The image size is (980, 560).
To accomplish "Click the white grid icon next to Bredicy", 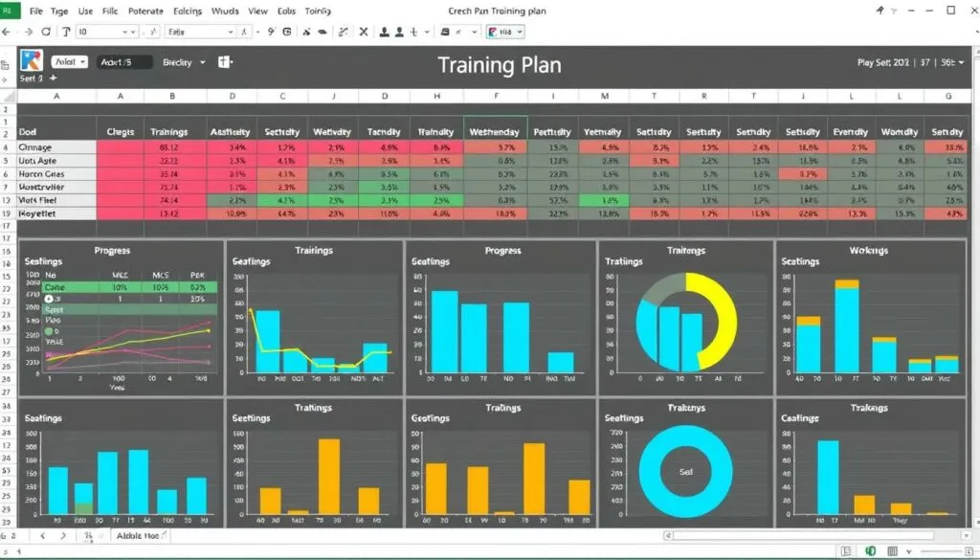I will point(226,62).
